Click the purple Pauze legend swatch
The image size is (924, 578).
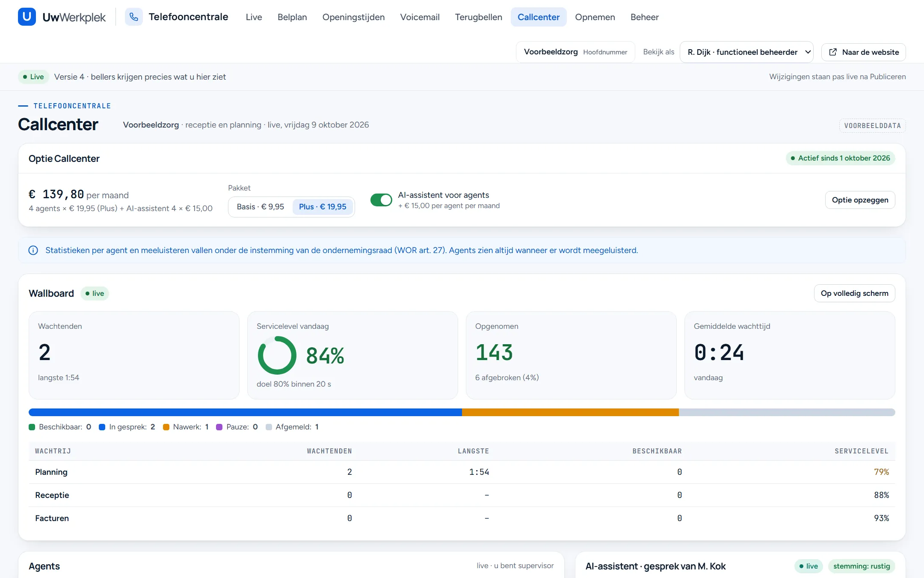click(219, 427)
